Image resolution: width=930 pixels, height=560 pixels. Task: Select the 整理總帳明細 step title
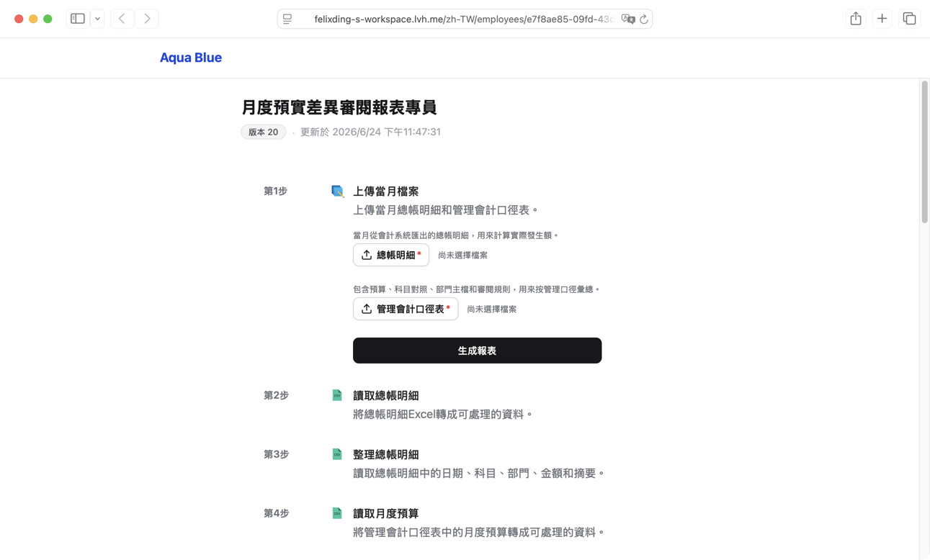(x=385, y=455)
